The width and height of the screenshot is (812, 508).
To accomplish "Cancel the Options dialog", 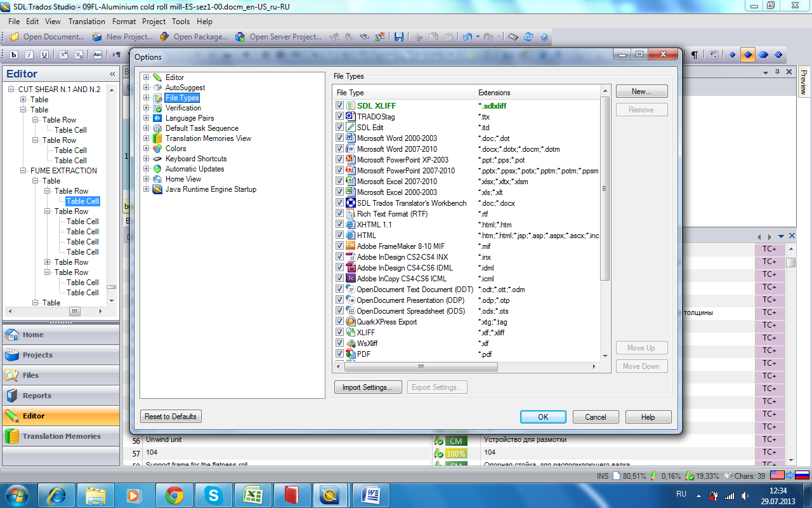I will [596, 417].
